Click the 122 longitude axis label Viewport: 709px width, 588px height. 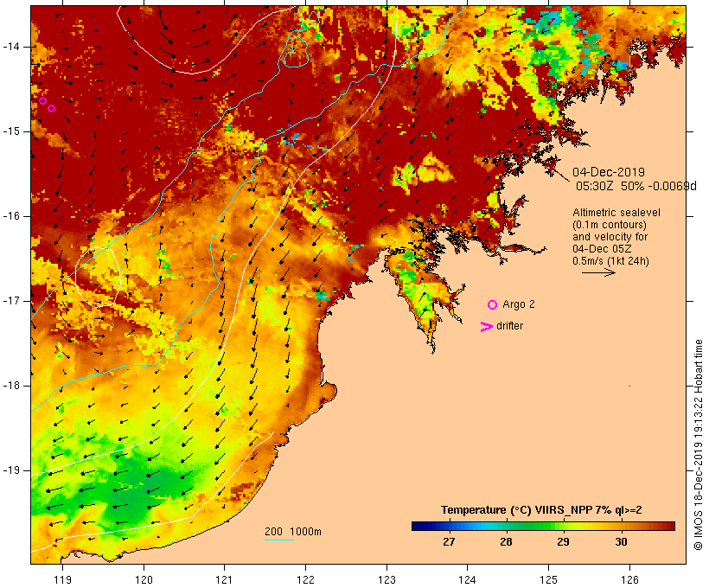[x=306, y=580]
